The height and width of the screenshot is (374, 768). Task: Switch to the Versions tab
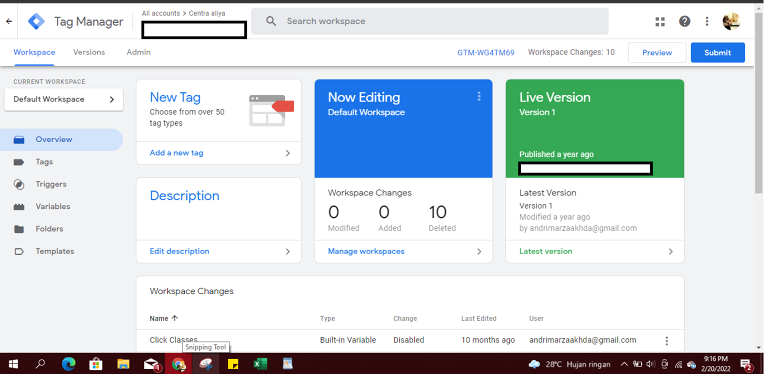89,52
